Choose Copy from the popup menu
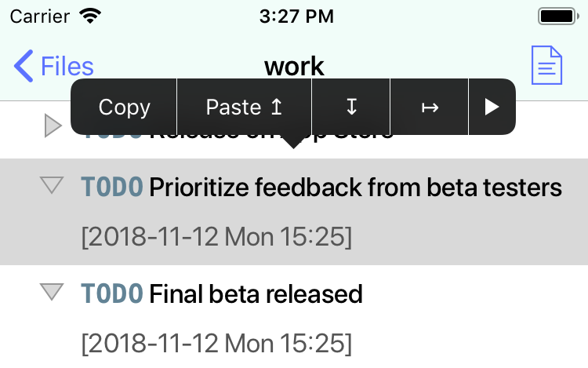The width and height of the screenshot is (588, 368). [124, 107]
